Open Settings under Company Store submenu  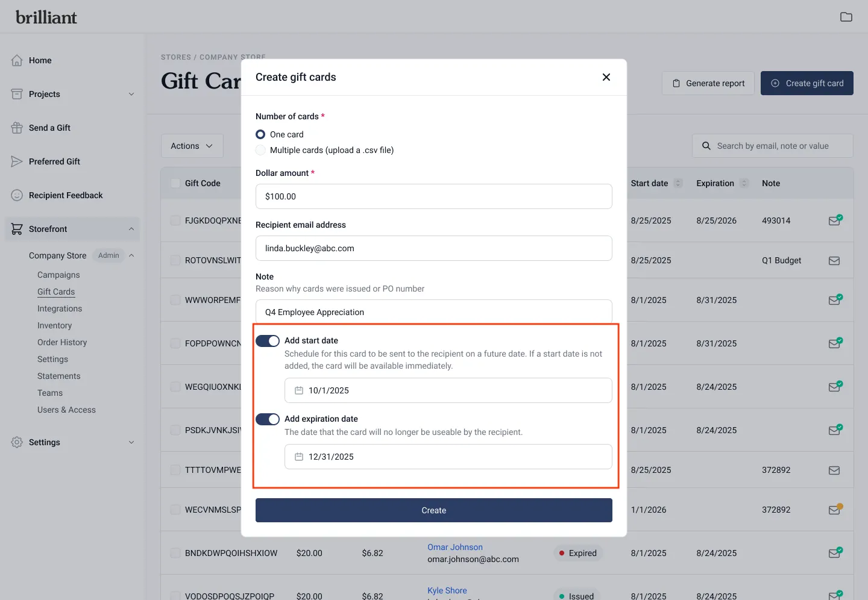tap(52, 359)
